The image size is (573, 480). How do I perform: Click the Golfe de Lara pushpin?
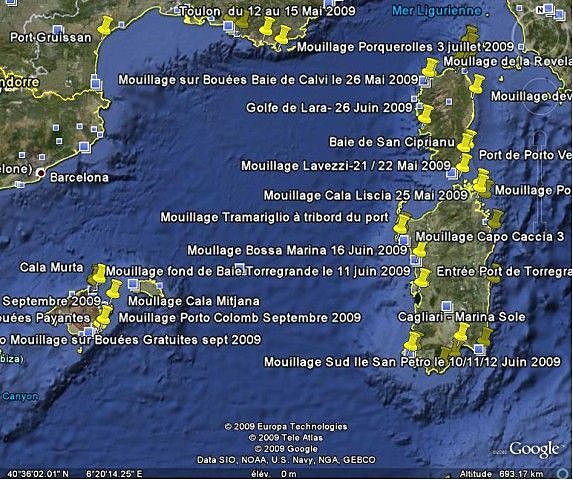coord(426,114)
